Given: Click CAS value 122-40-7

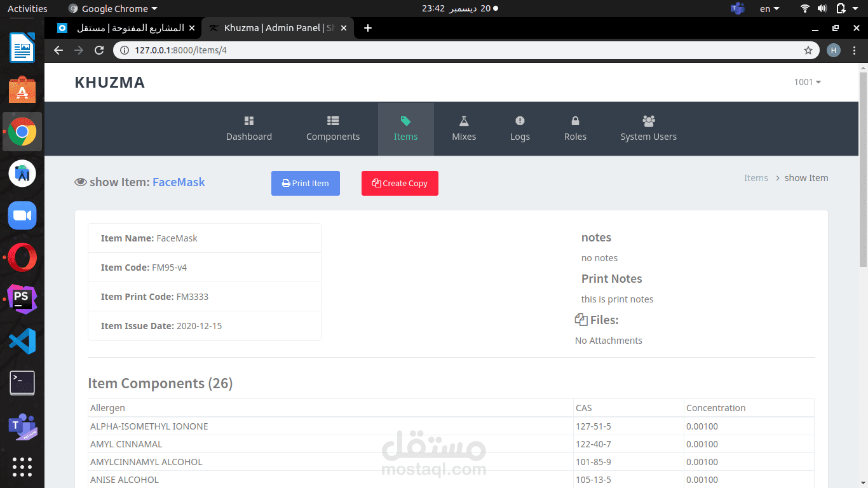Looking at the screenshot, I should 593,444.
